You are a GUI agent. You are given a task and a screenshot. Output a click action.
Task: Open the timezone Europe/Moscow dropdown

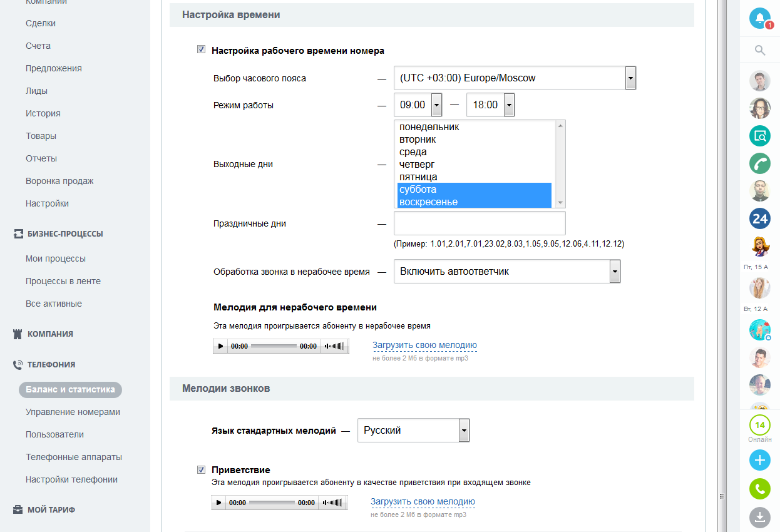pyautogui.click(x=515, y=78)
